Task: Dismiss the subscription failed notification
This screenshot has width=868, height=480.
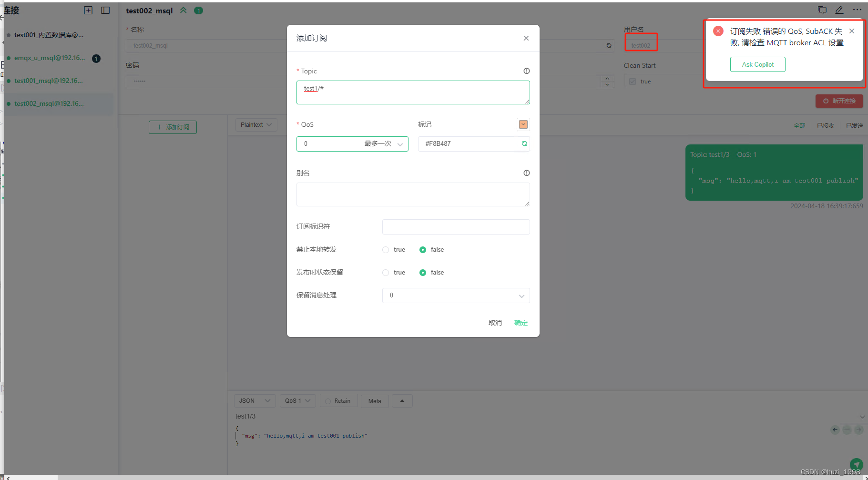Action: 852,31
